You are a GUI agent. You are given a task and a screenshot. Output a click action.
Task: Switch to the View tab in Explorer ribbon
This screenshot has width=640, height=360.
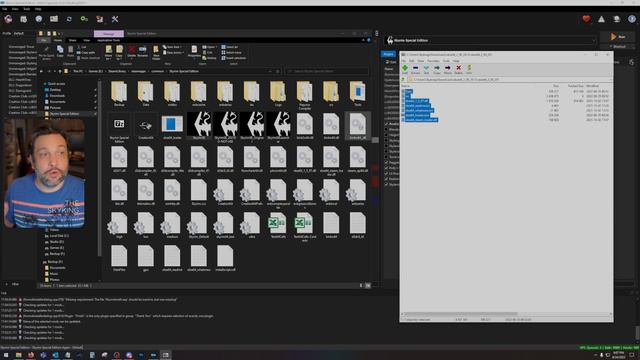[87, 40]
